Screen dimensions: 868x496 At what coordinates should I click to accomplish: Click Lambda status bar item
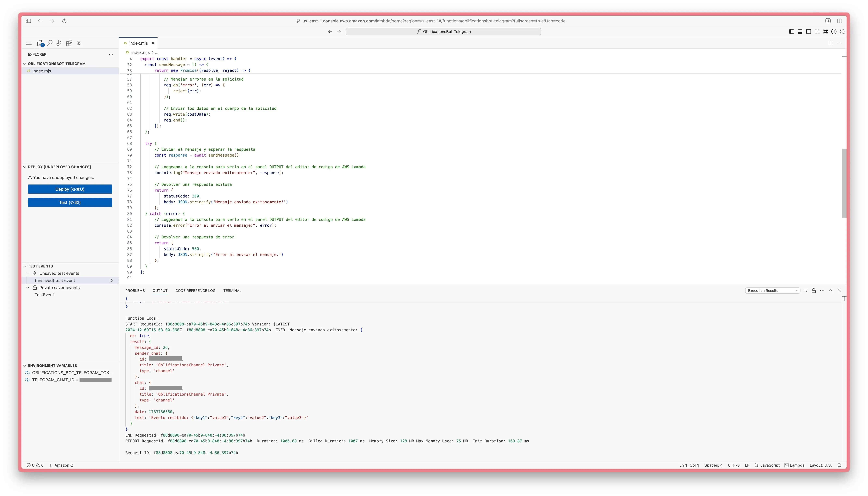[794, 465]
